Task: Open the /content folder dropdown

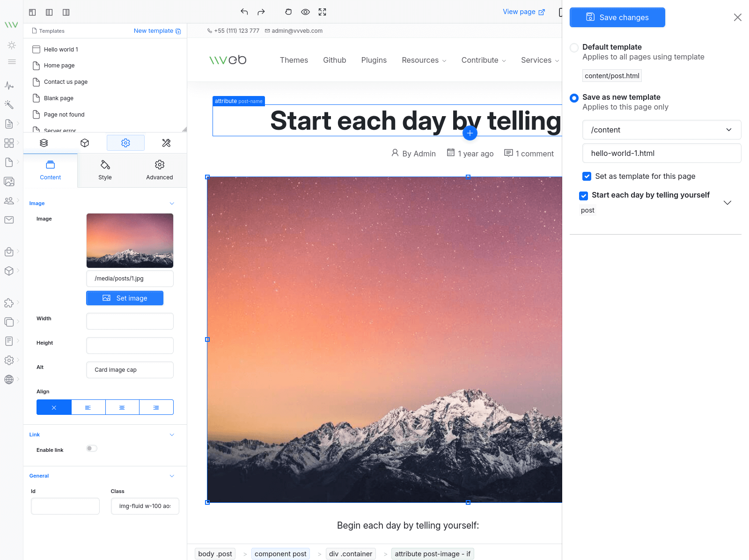Action: [x=661, y=130]
